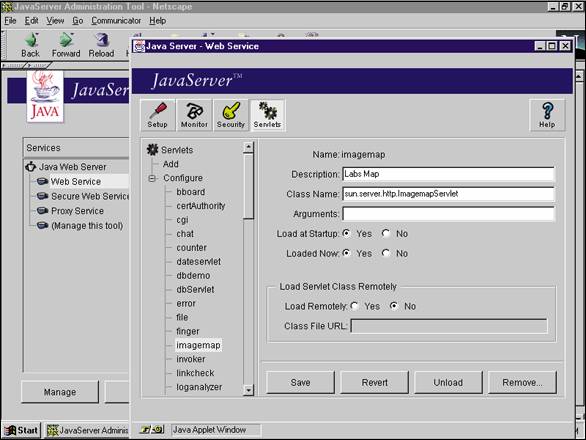Open the Security key icon
This screenshot has height=440, width=586.
tap(231, 115)
